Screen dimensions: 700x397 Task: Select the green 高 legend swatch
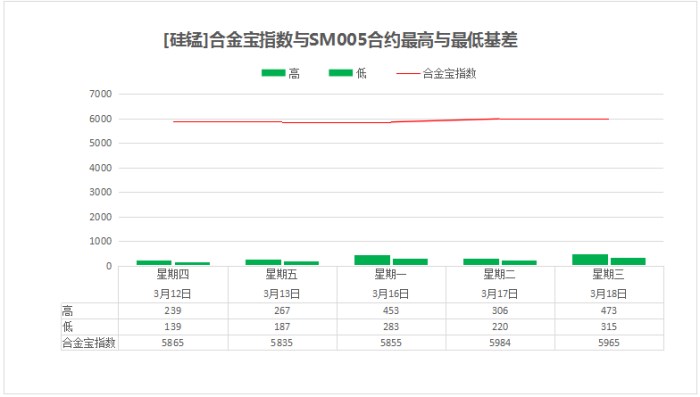click(273, 73)
